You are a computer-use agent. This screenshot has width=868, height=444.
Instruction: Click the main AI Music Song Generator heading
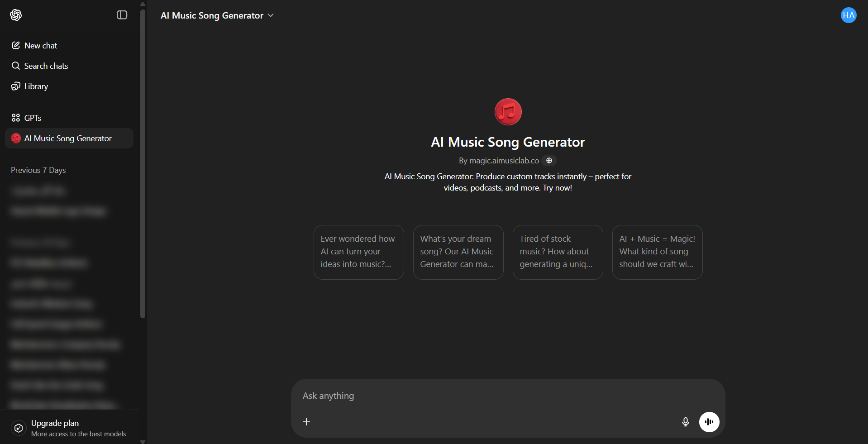[508, 142]
